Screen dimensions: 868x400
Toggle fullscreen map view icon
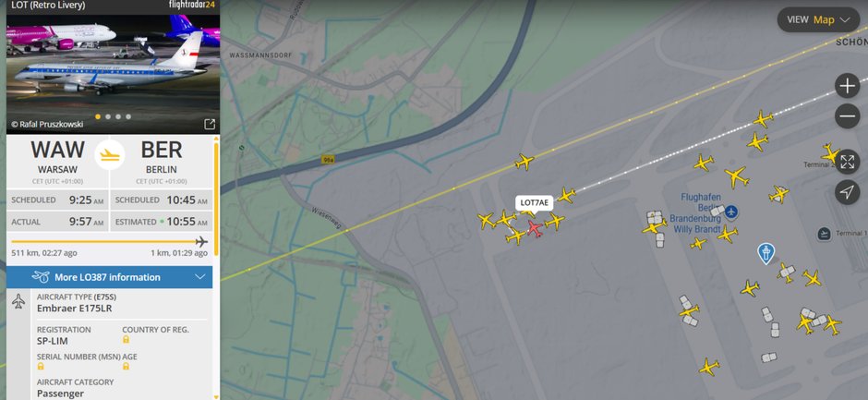(x=847, y=162)
